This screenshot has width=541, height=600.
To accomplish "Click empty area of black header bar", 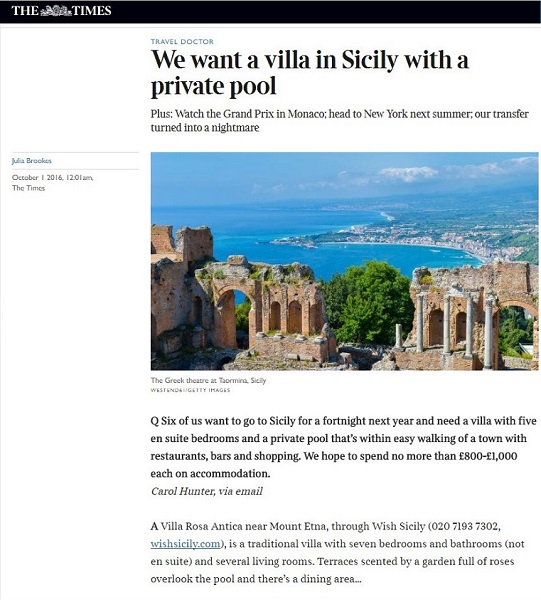I will click(x=325, y=11).
